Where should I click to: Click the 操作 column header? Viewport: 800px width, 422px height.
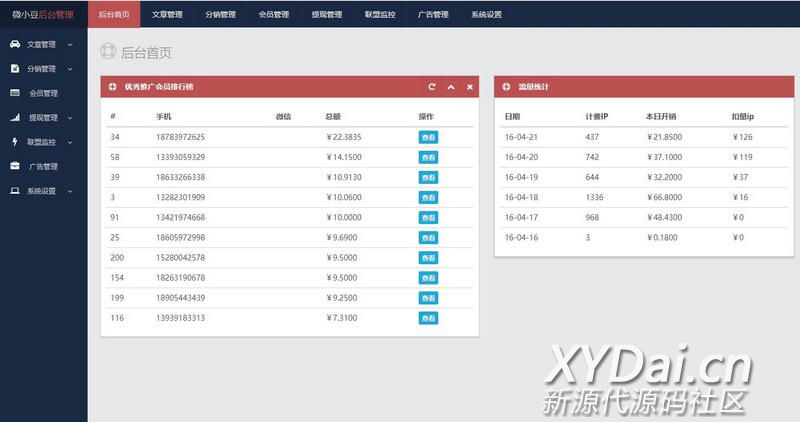point(426,116)
